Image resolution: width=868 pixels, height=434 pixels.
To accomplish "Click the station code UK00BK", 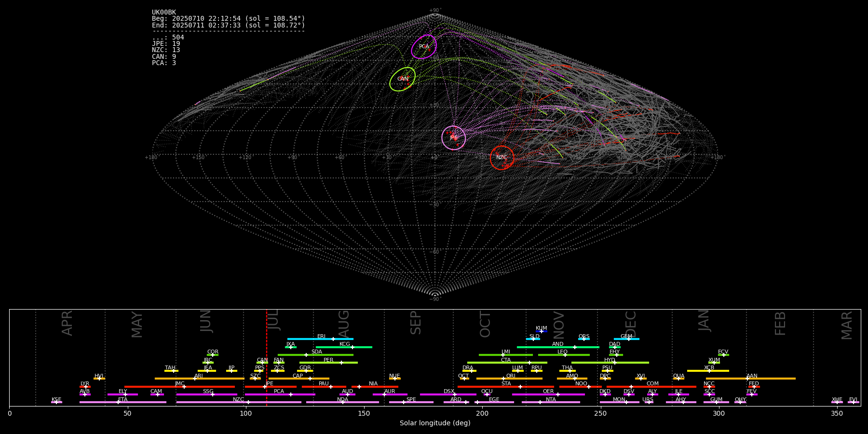I will (164, 13).
